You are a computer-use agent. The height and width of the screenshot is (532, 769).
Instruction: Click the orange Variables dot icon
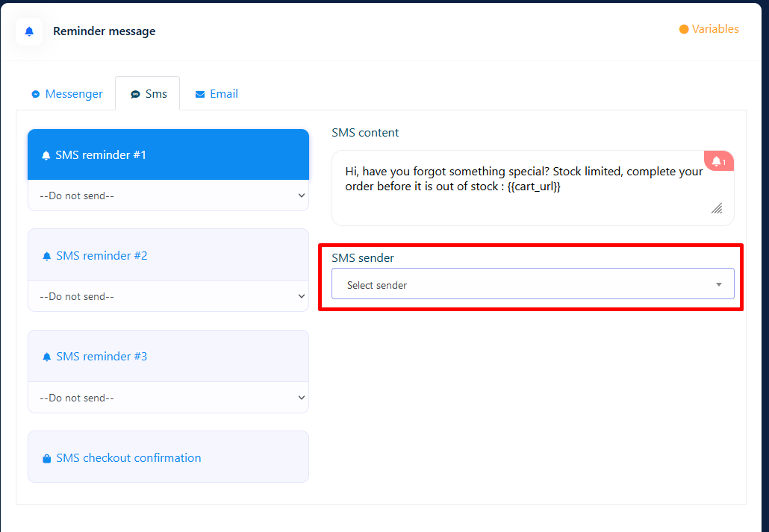[x=683, y=30]
